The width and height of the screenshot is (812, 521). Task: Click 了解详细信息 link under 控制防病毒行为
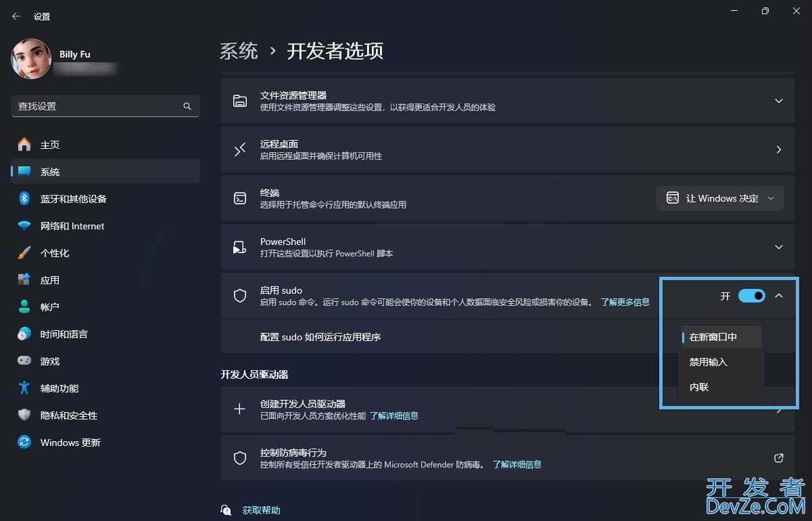(517, 464)
